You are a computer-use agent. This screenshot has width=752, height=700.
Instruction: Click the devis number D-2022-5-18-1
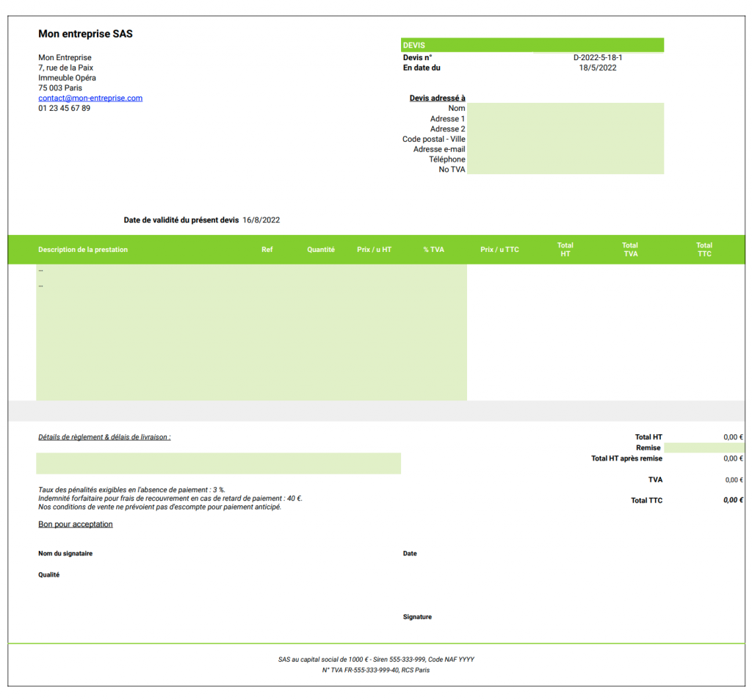point(598,57)
